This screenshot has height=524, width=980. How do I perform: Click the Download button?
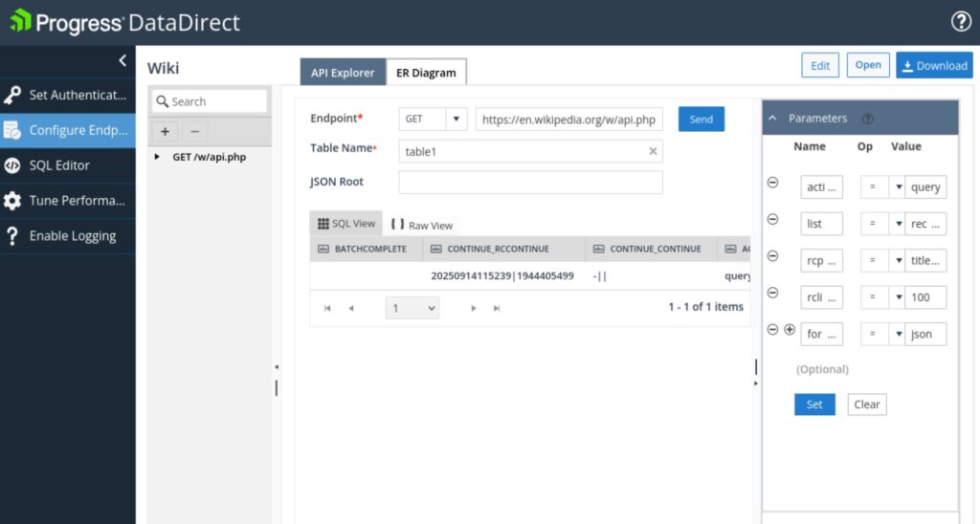(934, 66)
